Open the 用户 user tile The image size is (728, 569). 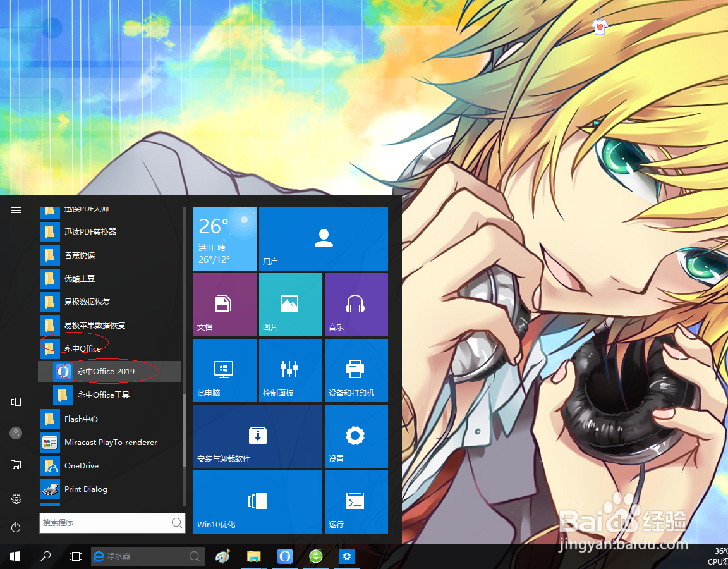[x=323, y=239]
